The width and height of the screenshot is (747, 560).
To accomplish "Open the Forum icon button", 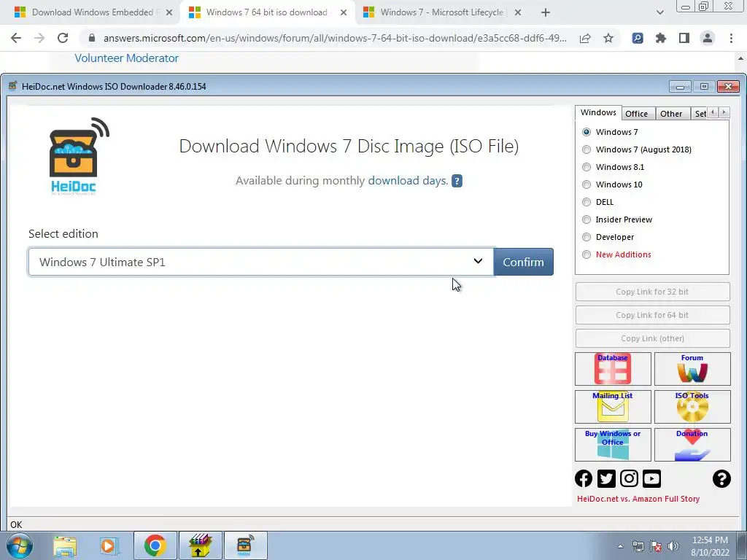I will click(x=692, y=368).
